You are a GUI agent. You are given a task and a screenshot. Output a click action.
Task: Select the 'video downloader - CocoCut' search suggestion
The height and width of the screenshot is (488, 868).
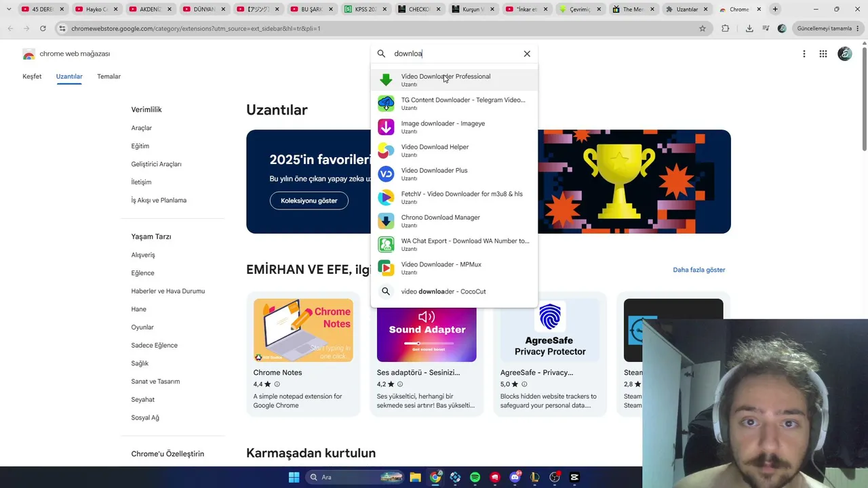coord(443,291)
